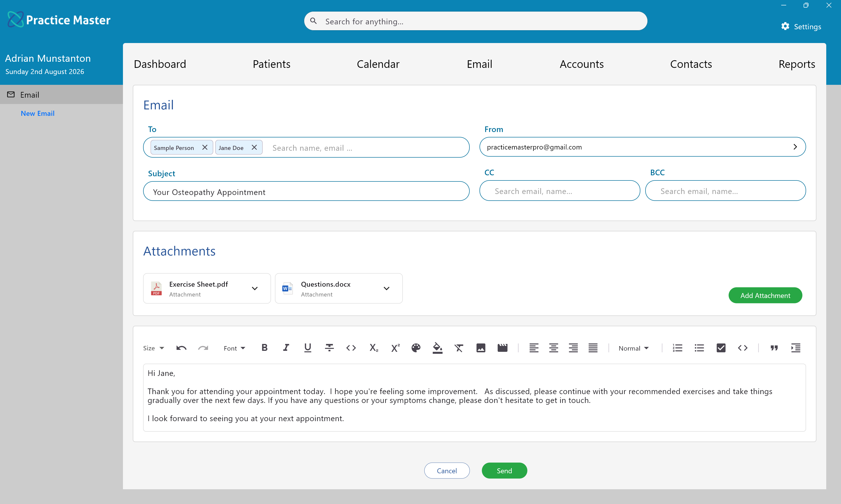Screen dimensions: 841x504
Task: Insert a checklist item
Action: point(721,348)
